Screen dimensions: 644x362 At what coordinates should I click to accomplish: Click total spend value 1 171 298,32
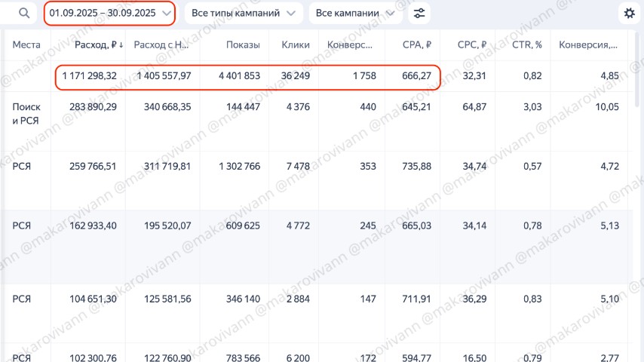pyautogui.click(x=90, y=76)
